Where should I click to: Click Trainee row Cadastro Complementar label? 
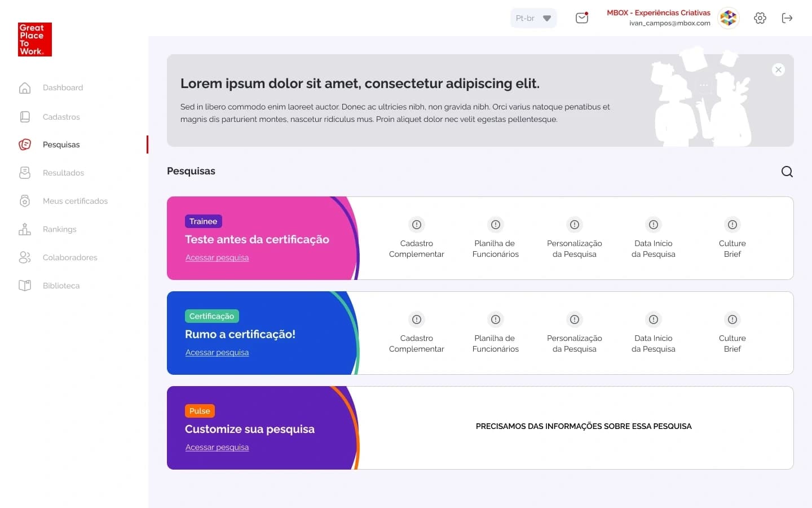tap(417, 249)
